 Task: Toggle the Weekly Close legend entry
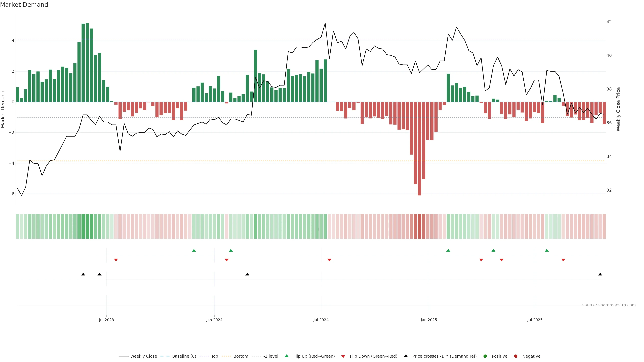[144, 356]
